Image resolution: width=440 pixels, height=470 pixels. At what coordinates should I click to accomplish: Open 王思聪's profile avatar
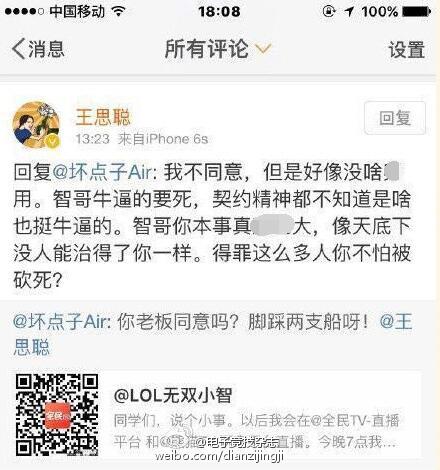click(x=36, y=125)
